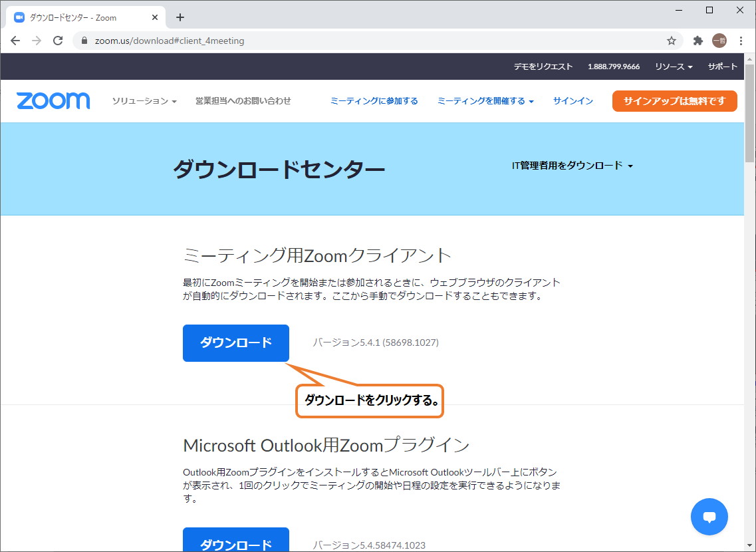Click the browser reload icon
756x552 pixels.
pos(58,41)
